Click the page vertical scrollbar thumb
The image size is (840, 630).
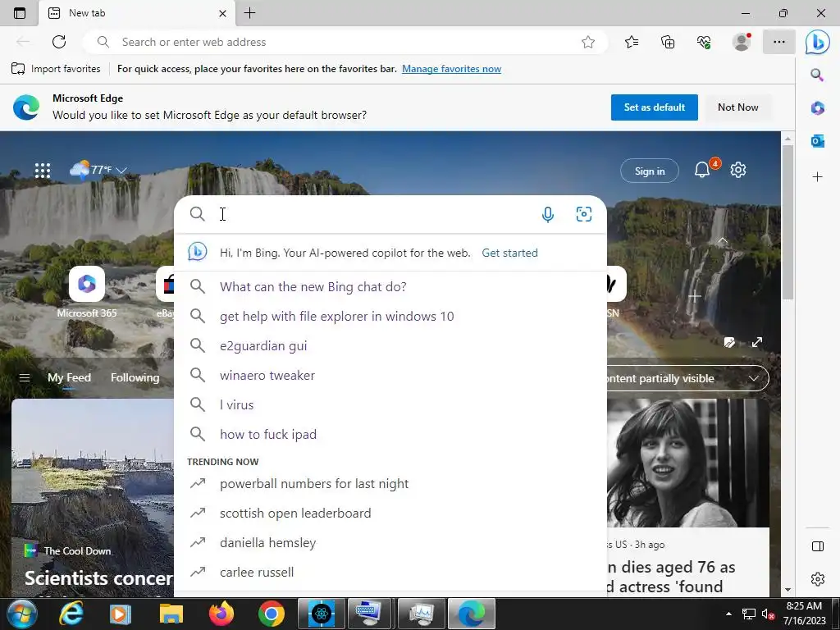pyautogui.click(x=787, y=222)
